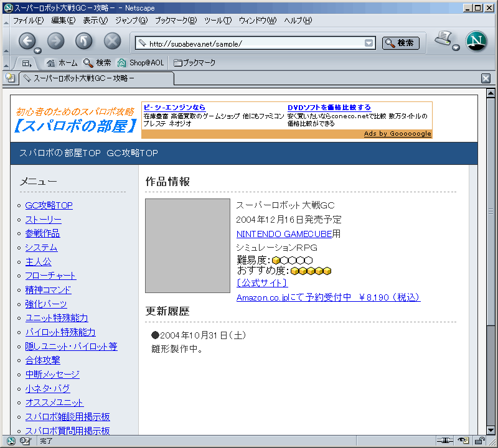Click the Print icon in the toolbar
This screenshot has width=498, height=448.
[x=444, y=39]
